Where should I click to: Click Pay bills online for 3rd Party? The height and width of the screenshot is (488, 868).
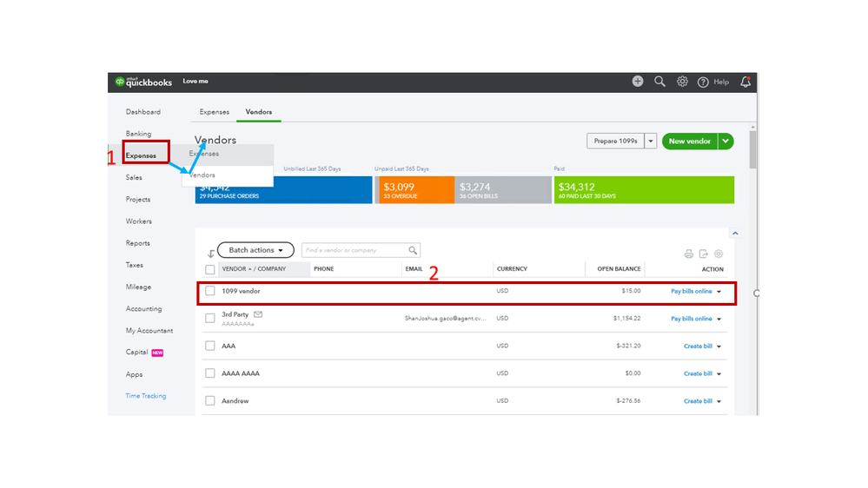(692, 319)
